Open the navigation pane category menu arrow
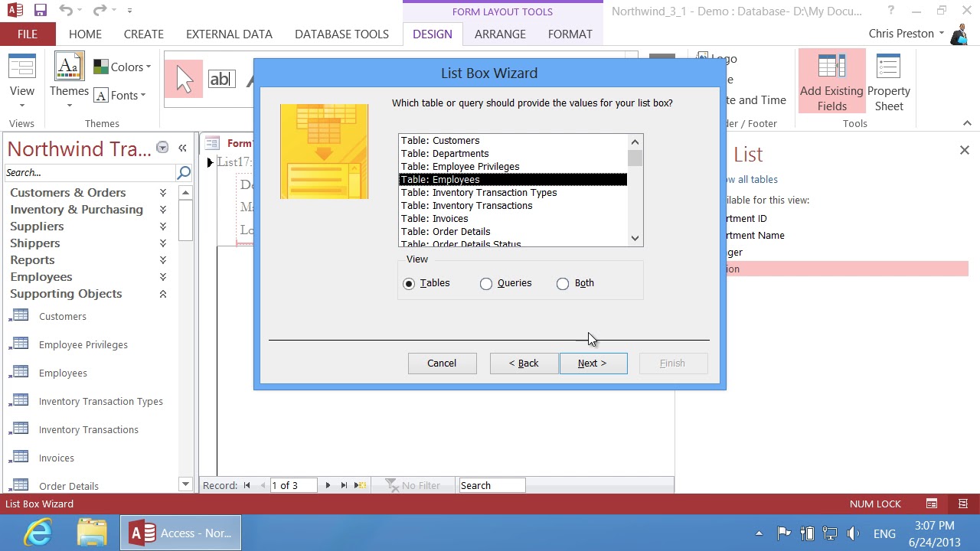980x551 pixels. pyautogui.click(x=162, y=148)
